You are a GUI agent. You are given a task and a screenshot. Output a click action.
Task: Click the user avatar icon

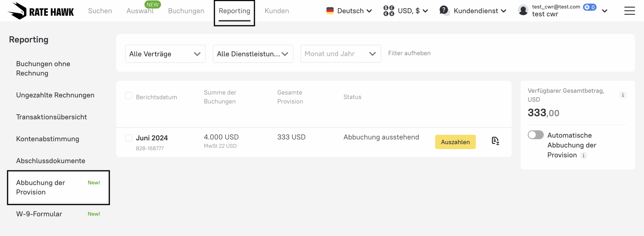[523, 11]
